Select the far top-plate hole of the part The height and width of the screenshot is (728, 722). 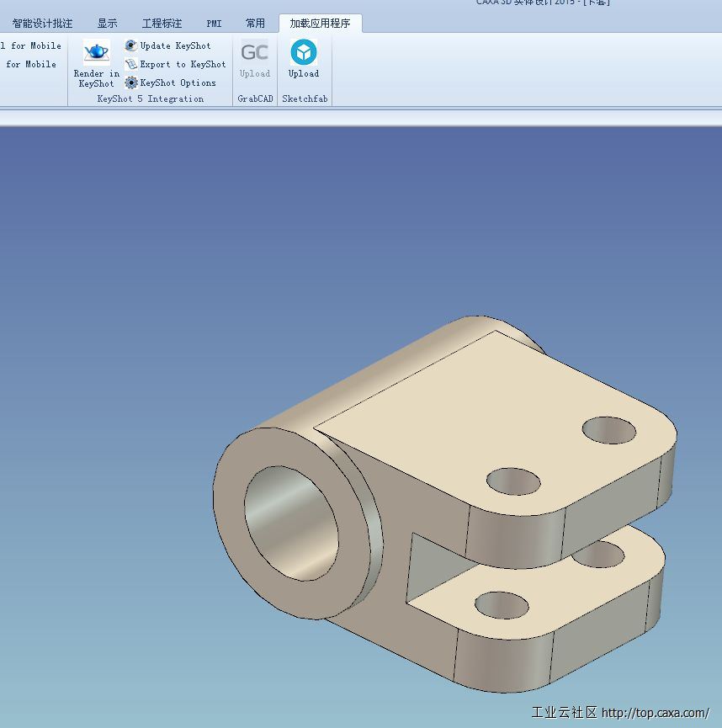(608, 430)
